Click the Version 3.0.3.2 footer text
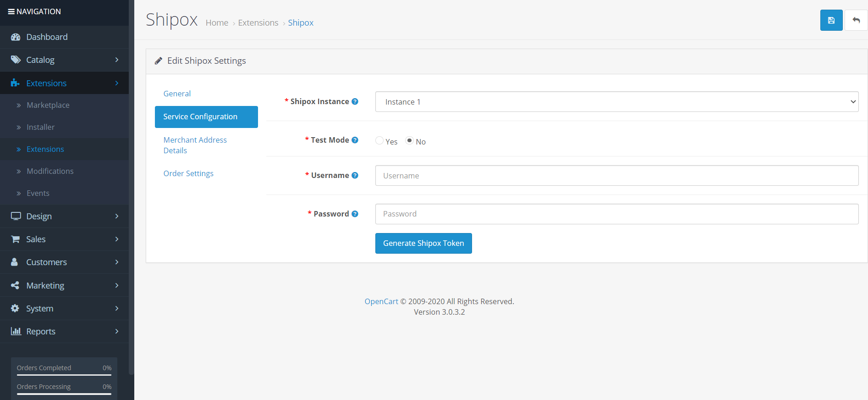 click(x=439, y=312)
